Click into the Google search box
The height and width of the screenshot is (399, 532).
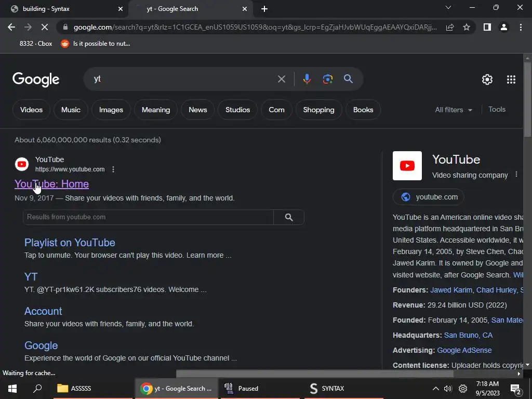point(183,79)
